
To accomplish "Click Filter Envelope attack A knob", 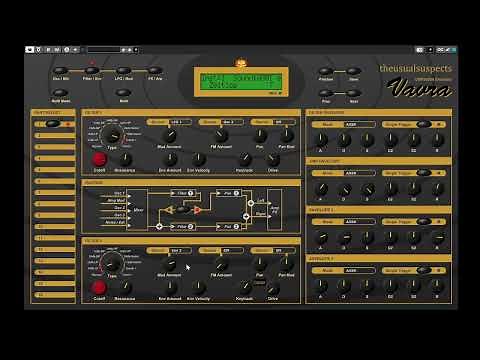I will pos(321,139).
